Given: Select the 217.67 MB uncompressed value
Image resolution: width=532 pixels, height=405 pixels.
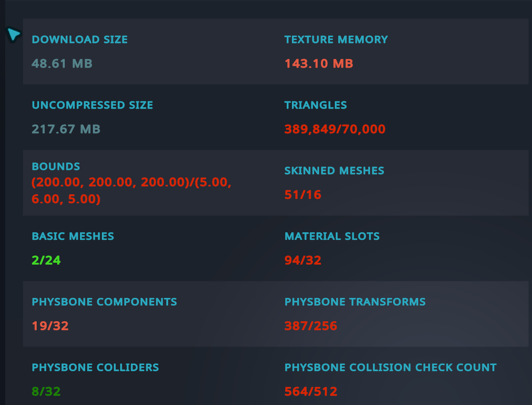Looking at the screenshot, I should click(66, 129).
